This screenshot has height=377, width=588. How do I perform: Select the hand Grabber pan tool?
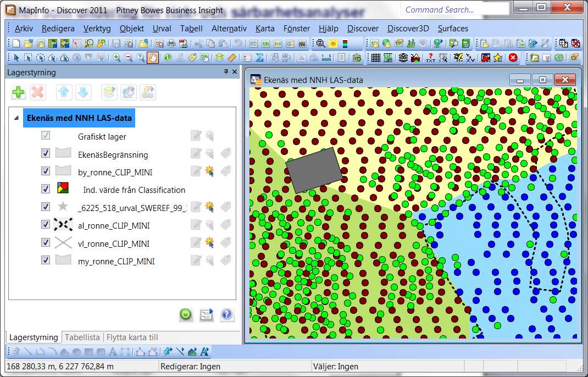(x=153, y=58)
